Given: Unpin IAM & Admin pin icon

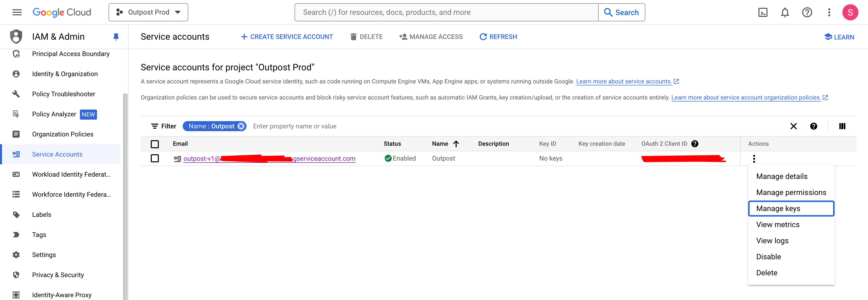Looking at the screenshot, I should coord(116,37).
